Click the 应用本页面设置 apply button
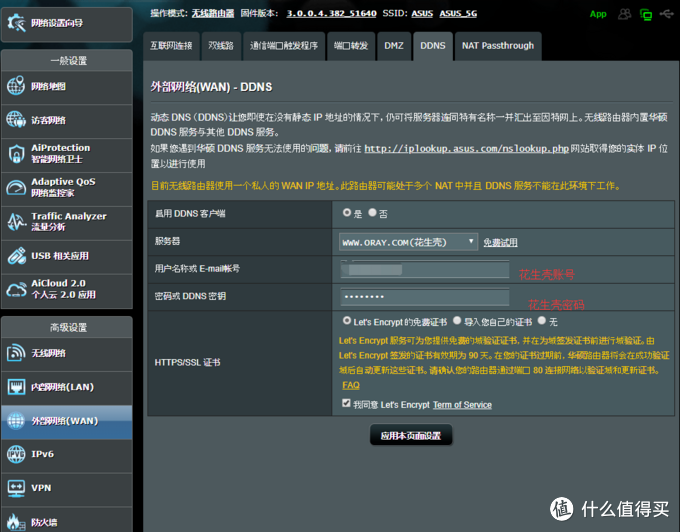680x532 pixels. tap(411, 436)
